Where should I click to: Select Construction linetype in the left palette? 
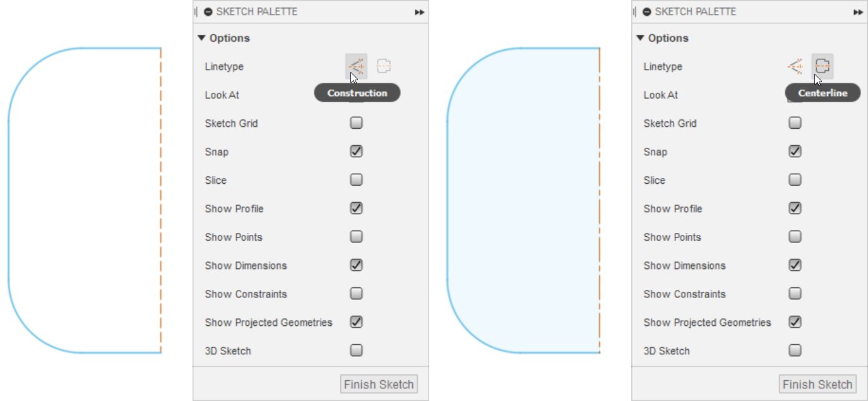(356, 66)
